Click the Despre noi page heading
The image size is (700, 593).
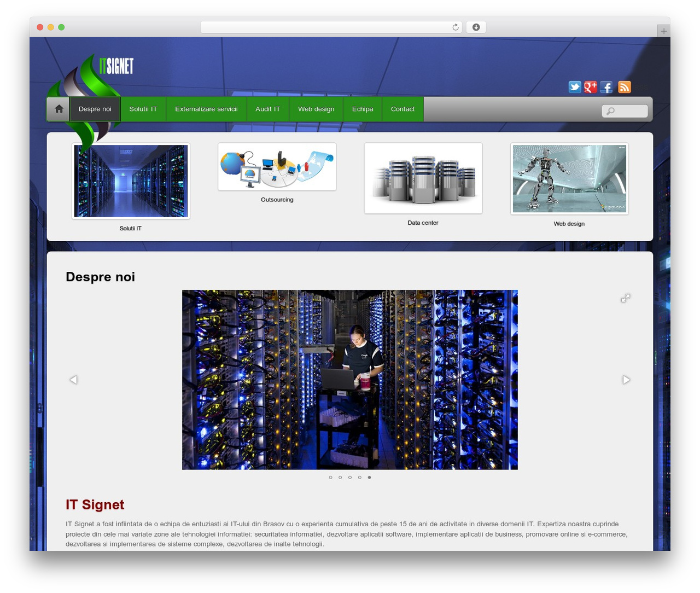point(100,277)
